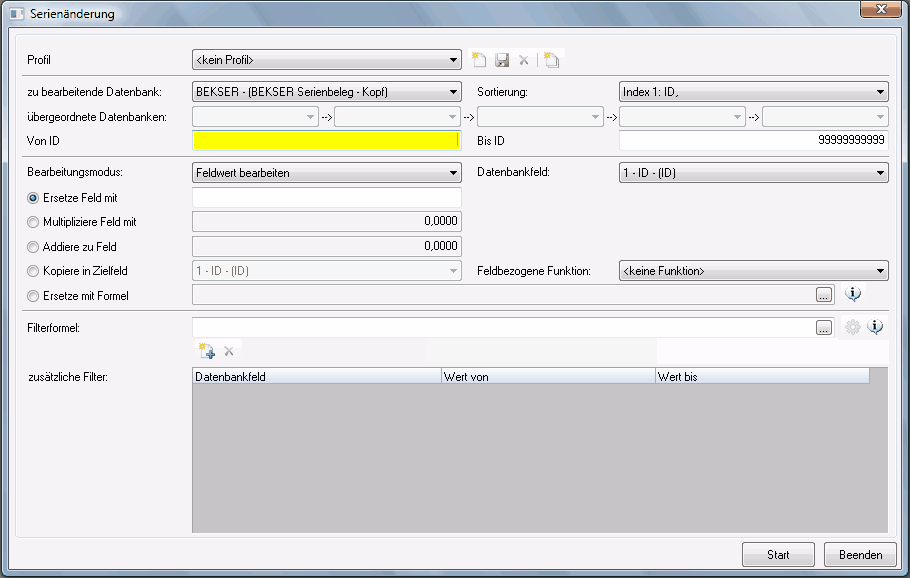Click the Beenden button

pyautogui.click(x=860, y=555)
